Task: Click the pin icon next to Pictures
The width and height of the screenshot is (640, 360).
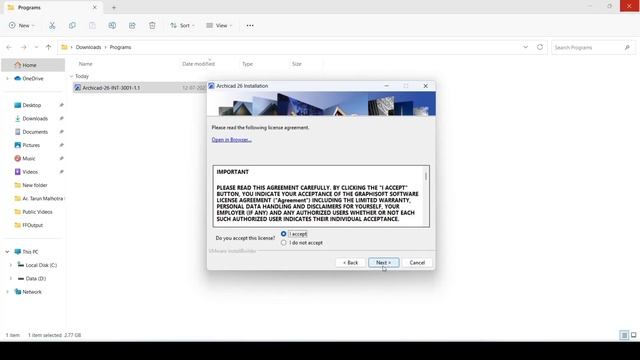Action: click(x=61, y=145)
